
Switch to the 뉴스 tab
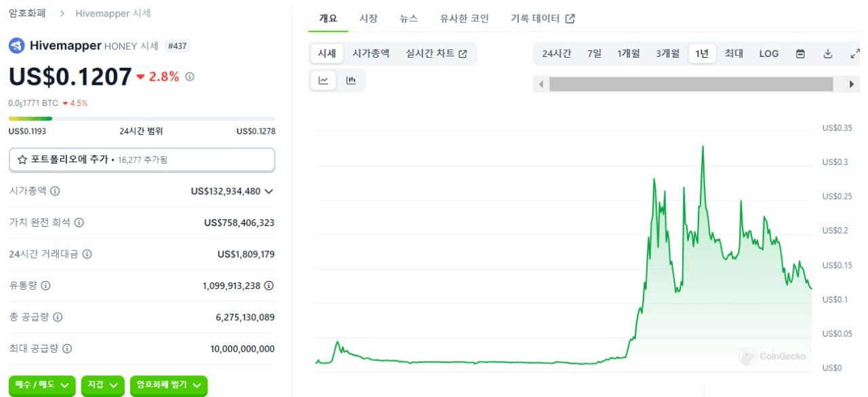[409, 18]
